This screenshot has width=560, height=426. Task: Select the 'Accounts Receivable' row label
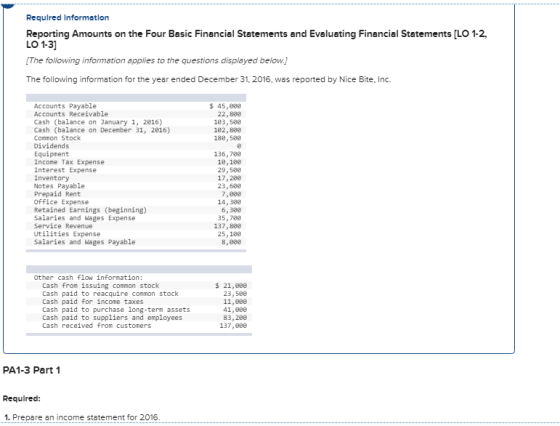tap(71, 114)
